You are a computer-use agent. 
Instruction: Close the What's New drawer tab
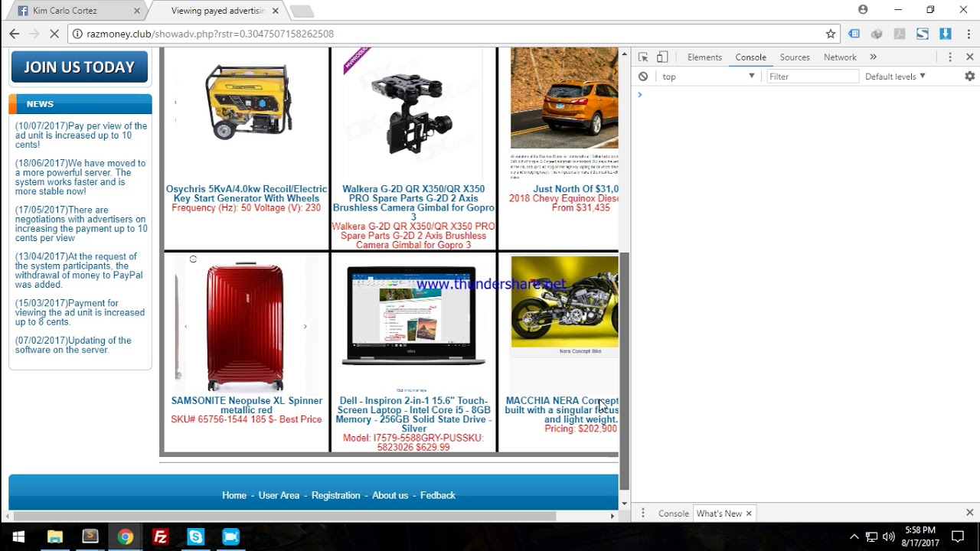[749, 514]
